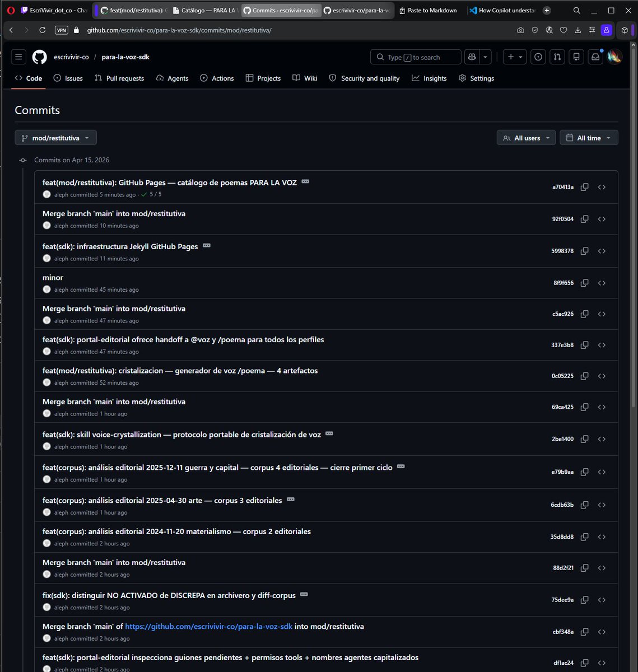Image resolution: width=638 pixels, height=672 pixels.
Task: Switch to the Catálogo browser tab
Action: point(205,10)
